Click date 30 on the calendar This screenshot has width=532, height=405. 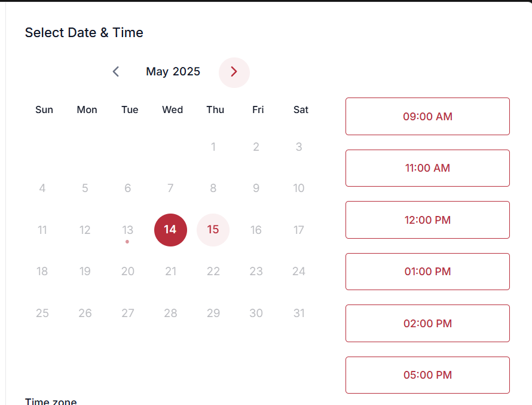click(256, 313)
